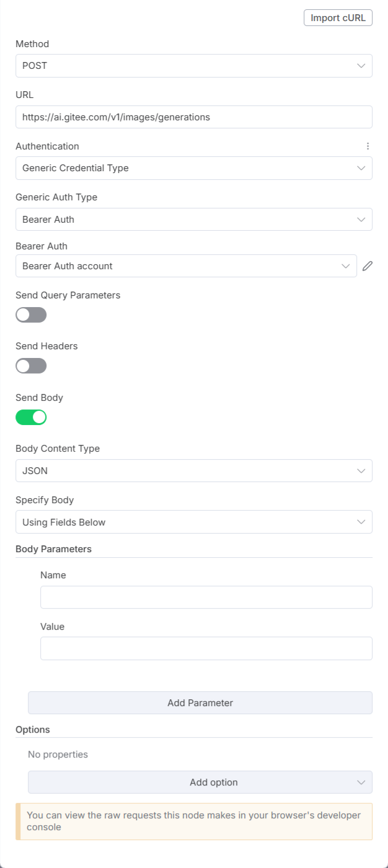This screenshot has height=868, width=388.
Task: Open the Authentication options three-dot menu
Action: 368,146
